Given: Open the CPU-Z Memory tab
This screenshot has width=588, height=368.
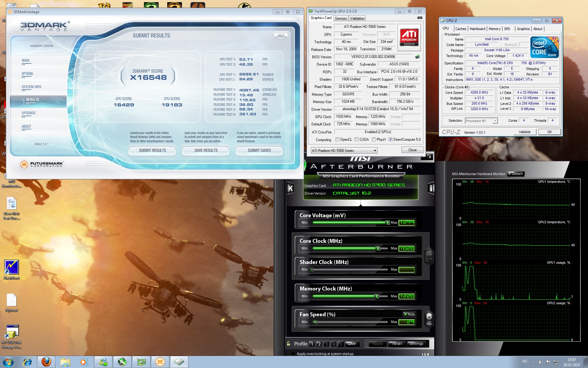Looking at the screenshot, I should tap(495, 29).
